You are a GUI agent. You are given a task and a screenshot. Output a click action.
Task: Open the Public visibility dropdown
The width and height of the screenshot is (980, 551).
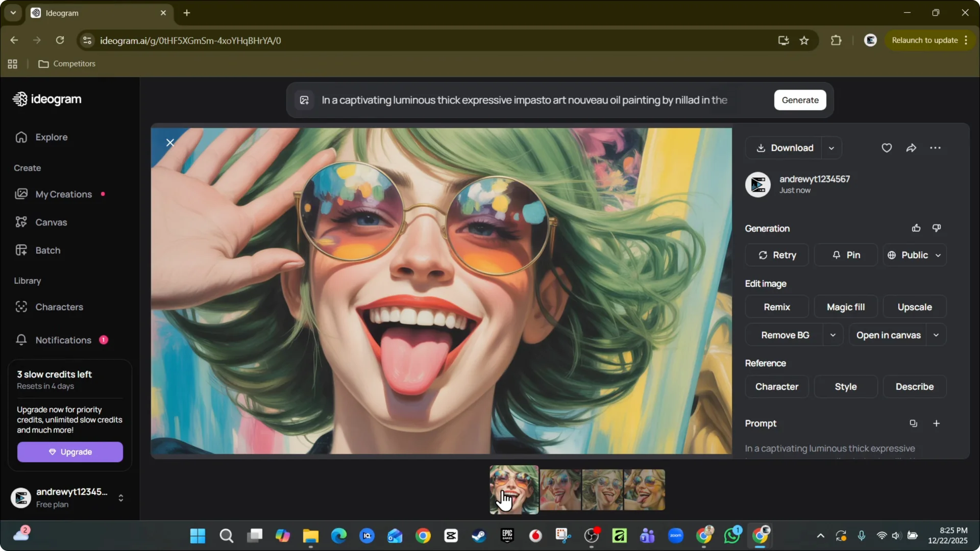pos(915,255)
